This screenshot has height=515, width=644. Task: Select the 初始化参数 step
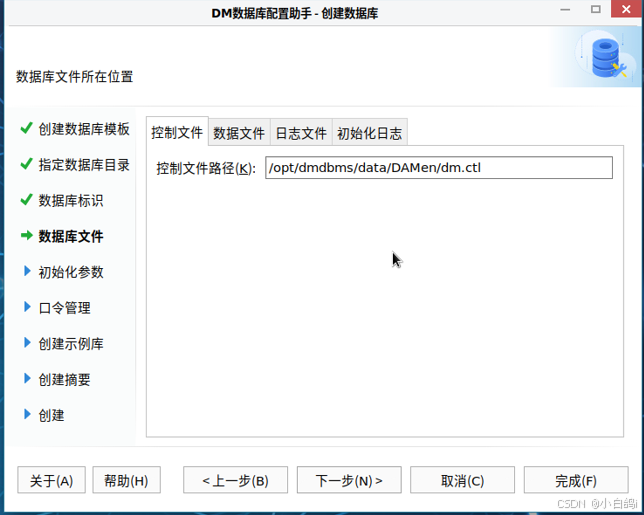(71, 272)
